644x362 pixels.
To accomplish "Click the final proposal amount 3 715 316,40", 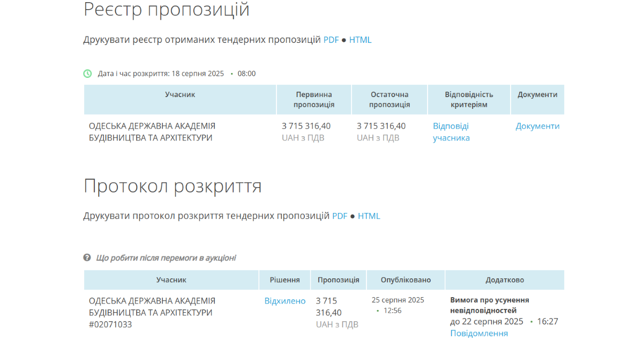I will pos(381,126).
